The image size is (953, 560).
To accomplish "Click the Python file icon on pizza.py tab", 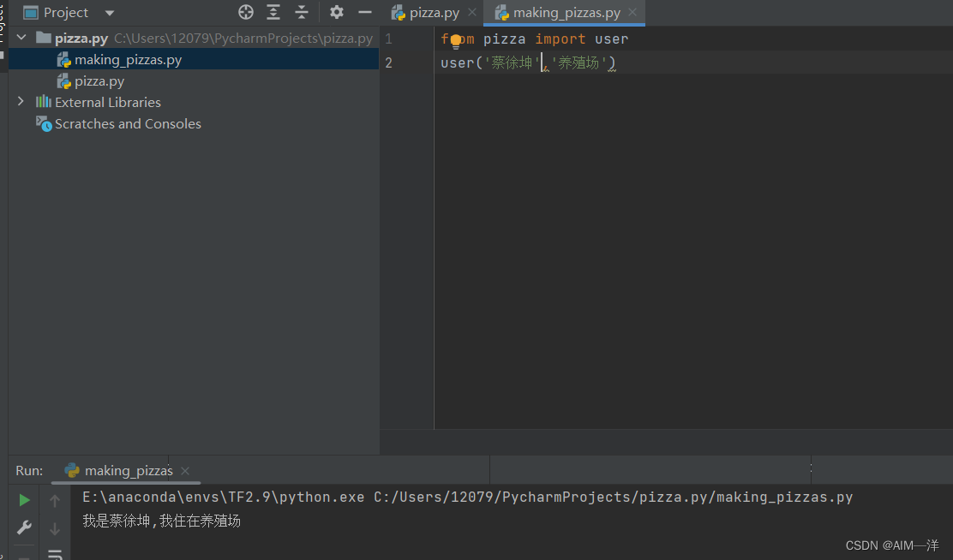I will click(399, 12).
